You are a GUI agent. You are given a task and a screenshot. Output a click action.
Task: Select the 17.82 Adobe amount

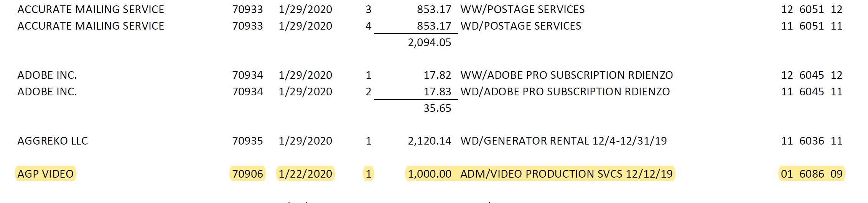pyautogui.click(x=437, y=75)
